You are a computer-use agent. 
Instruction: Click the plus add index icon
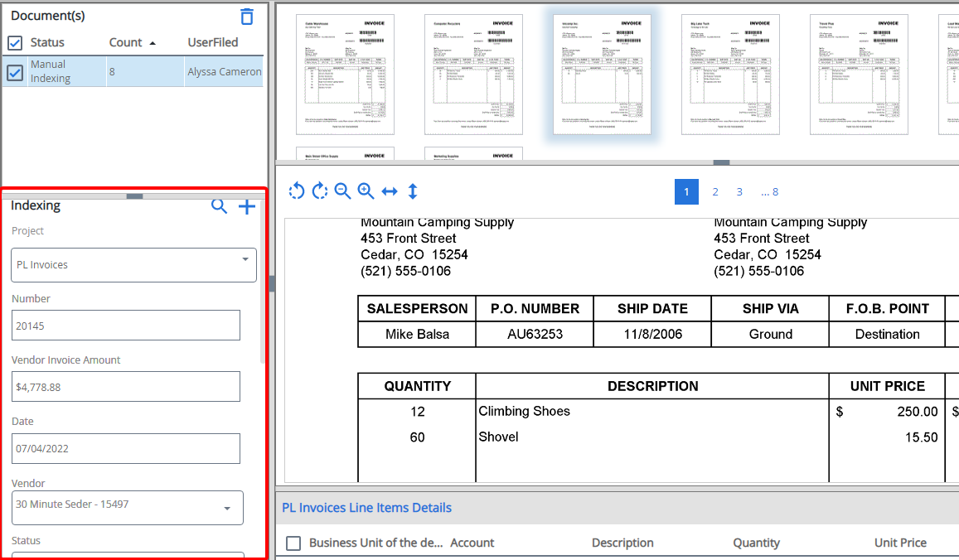247,207
